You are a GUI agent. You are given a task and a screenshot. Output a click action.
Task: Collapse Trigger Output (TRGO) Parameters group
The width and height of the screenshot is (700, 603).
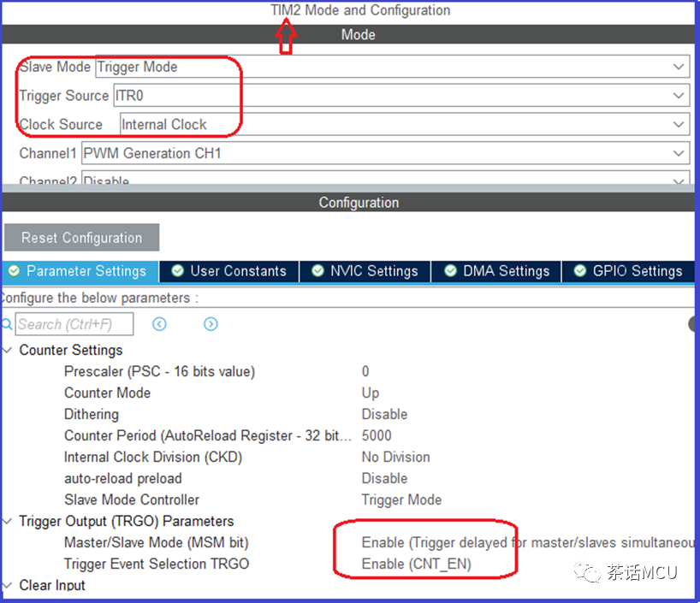(7, 522)
